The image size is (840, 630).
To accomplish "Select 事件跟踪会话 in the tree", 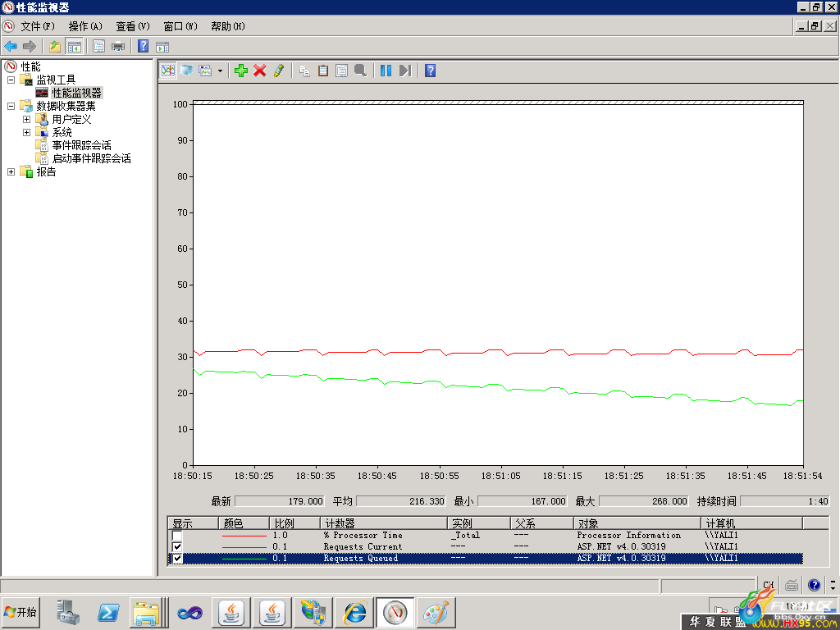I will pyautogui.click(x=81, y=145).
